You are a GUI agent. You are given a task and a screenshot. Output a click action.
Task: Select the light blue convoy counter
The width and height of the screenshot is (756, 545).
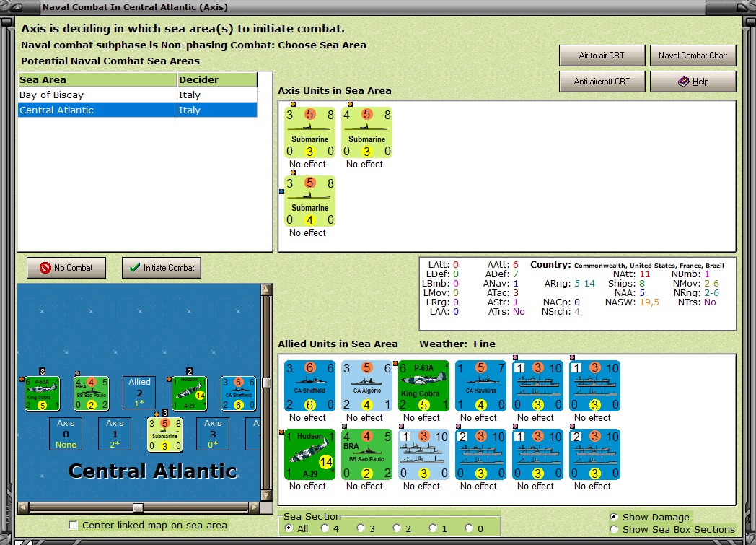(423, 454)
